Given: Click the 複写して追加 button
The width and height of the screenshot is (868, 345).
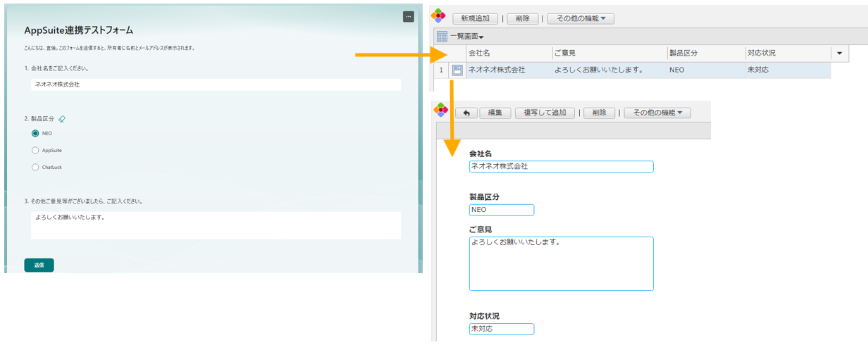Looking at the screenshot, I should [x=545, y=113].
